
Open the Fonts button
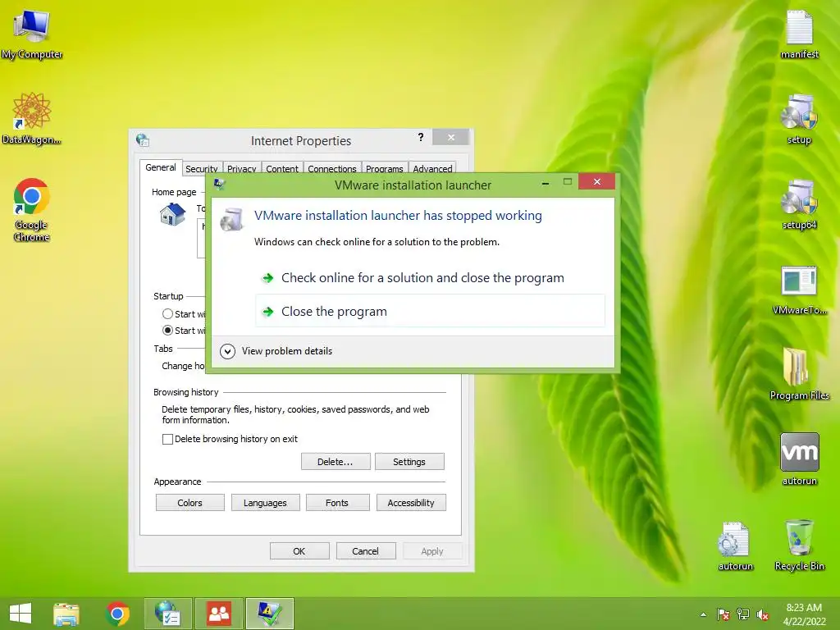337,503
